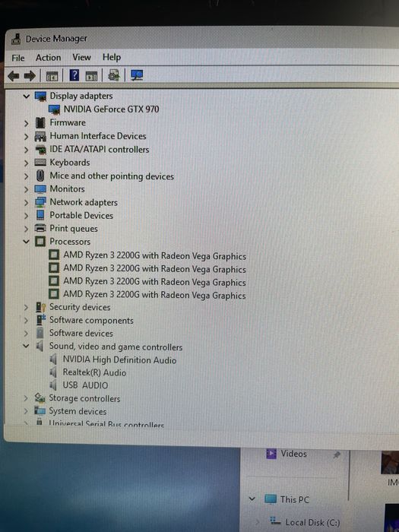Viewport: 399px width, 532px height.
Task: Select NVIDIA High Definition Audio device
Action: coord(119,359)
